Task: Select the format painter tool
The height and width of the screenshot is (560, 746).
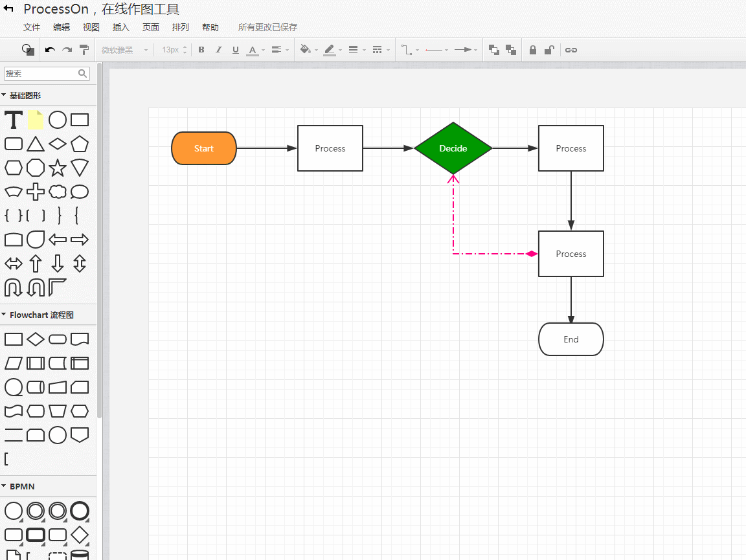Action: [x=84, y=50]
